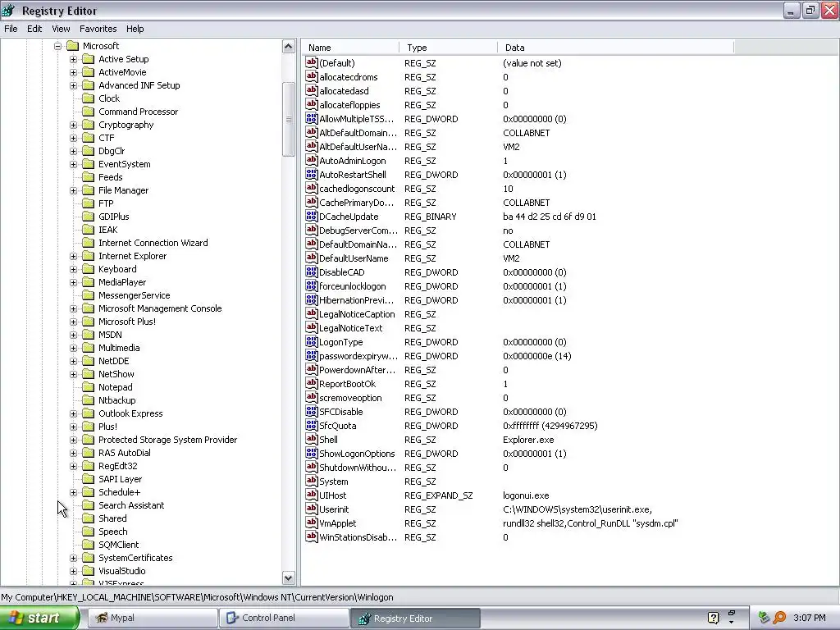Click the DWORD icon beside LogonType
The image size is (840, 630).
tap(311, 342)
